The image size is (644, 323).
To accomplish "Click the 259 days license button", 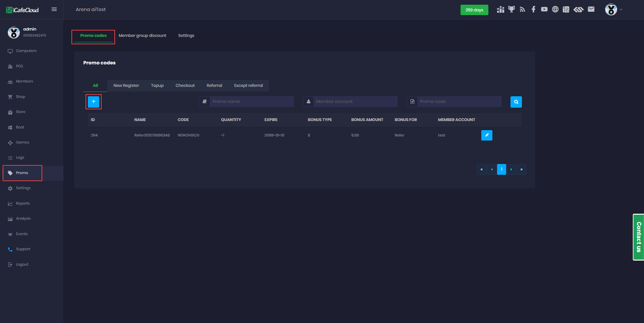I will point(474,10).
